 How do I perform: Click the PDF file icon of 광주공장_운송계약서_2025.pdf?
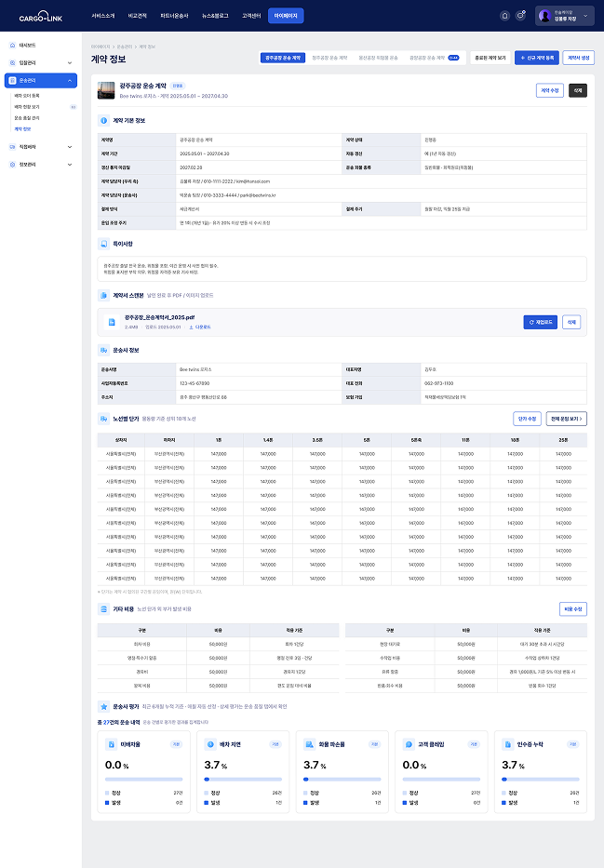[112, 322]
